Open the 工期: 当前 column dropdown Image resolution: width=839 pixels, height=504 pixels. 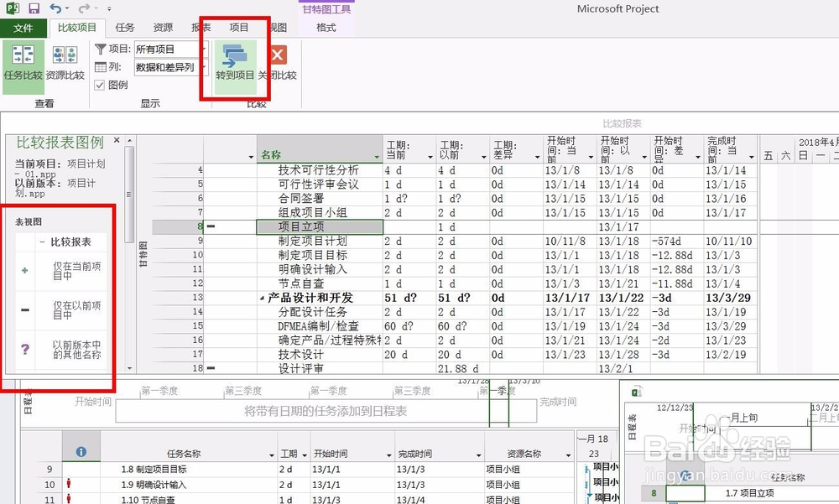pyautogui.click(x=430, y=157)
